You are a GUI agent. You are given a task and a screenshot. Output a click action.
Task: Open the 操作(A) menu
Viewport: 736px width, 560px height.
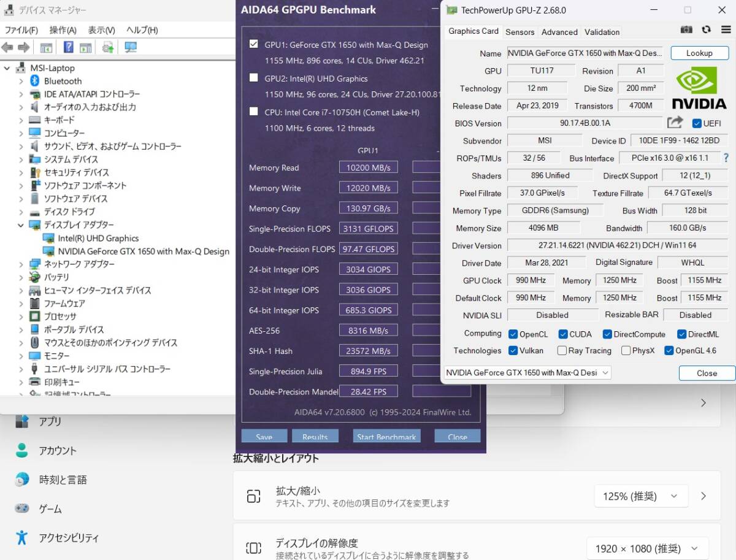click(63, 30)
